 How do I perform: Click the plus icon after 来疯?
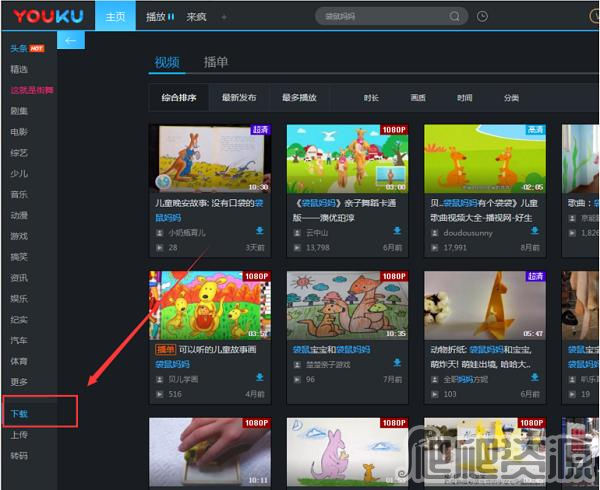tap(224, 17)
